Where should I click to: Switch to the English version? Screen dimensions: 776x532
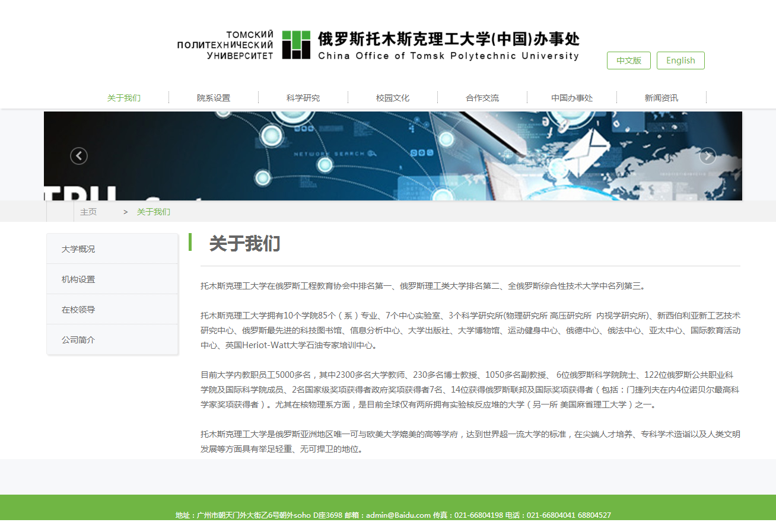680,60
